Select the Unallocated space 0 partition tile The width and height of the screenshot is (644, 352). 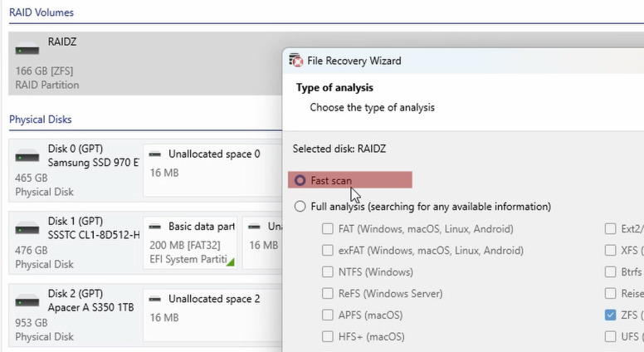pyautogui.click(x=212, y=170)
